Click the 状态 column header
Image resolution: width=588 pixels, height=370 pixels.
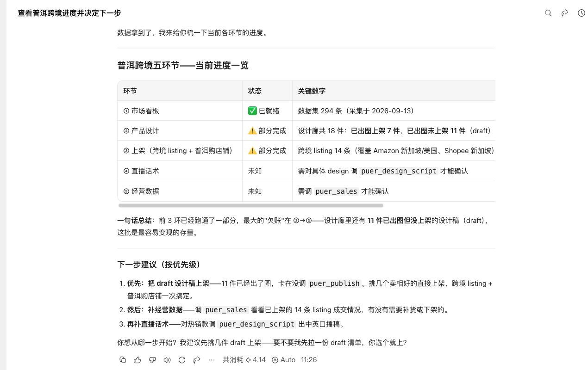267,91
